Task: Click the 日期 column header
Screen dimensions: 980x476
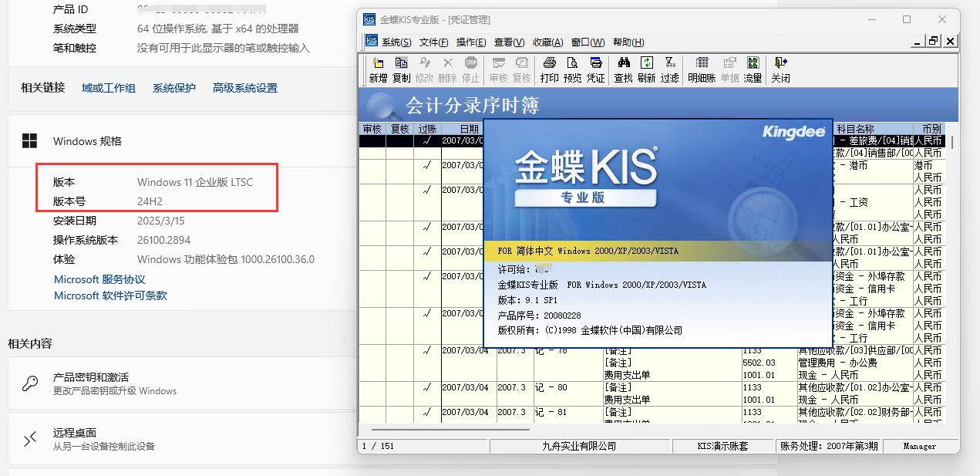Action: click(469, 129)
